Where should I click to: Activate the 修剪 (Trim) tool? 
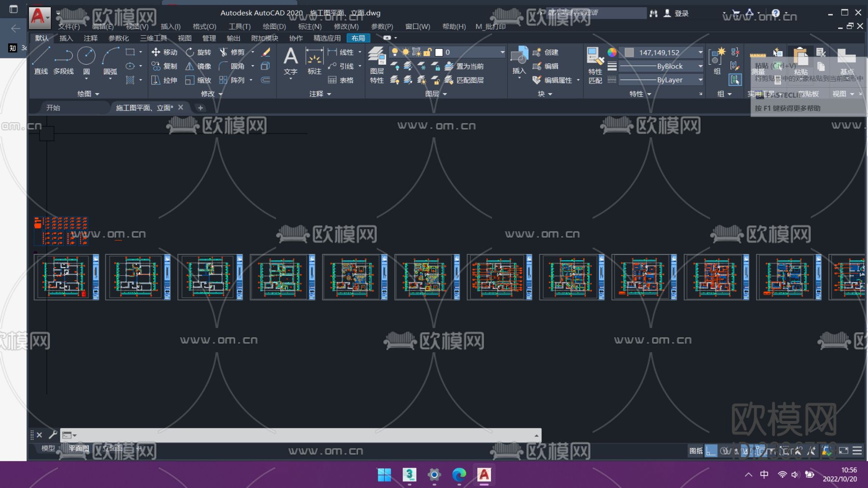tap(232, 52)
